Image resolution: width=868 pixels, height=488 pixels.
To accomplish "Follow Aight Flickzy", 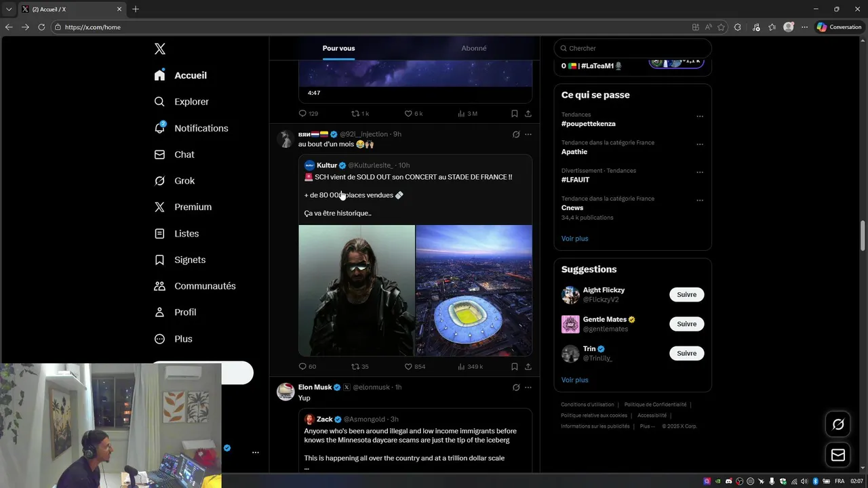I will [687, 295].
